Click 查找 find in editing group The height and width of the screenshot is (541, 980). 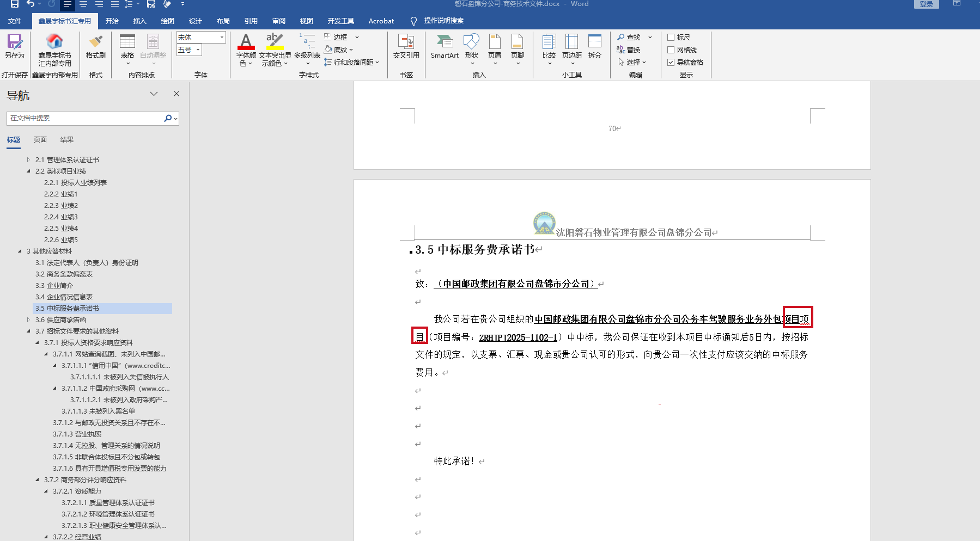(629, 38)
